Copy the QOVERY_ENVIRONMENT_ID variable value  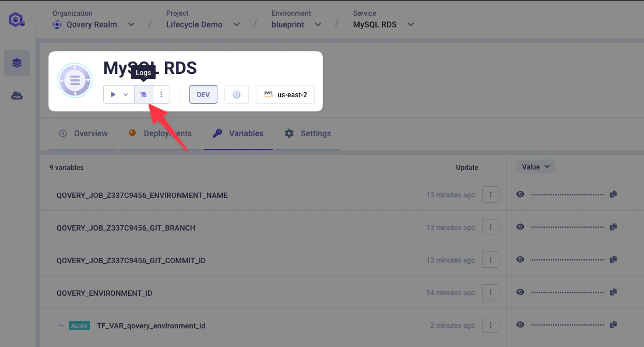coord(613,292)
